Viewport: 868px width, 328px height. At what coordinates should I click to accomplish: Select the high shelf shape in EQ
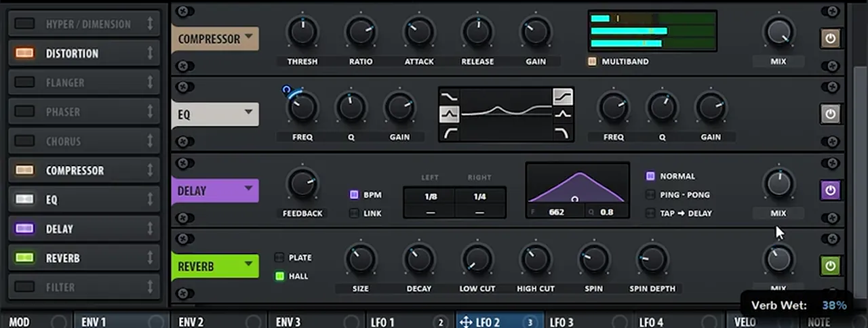(x=563, y=98)
